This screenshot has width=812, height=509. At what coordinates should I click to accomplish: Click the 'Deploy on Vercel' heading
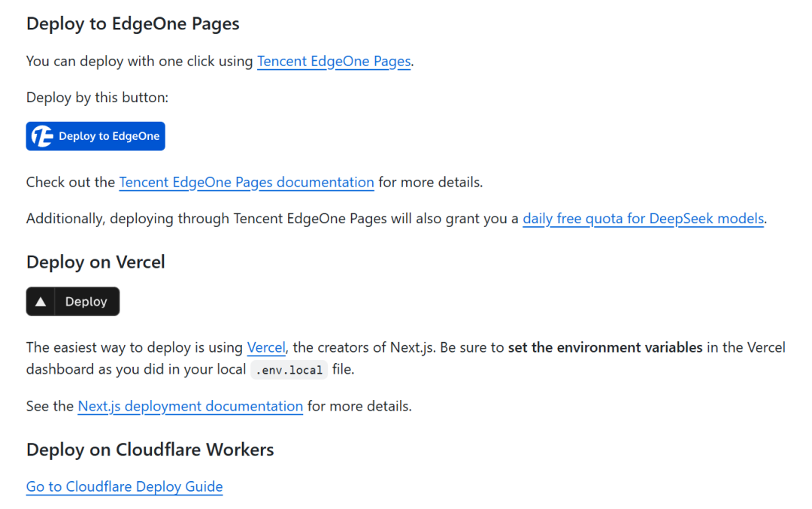(x=95, y=262)
